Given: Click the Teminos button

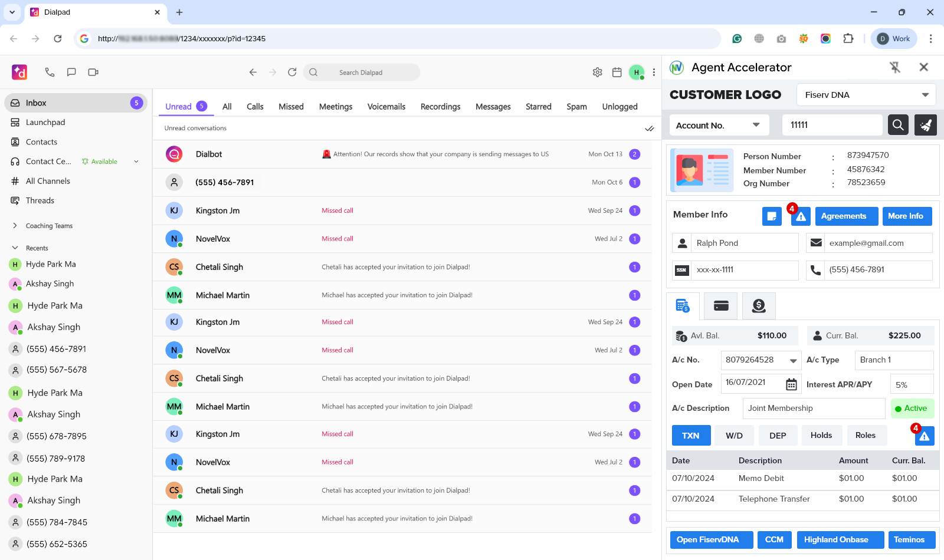Looking at the screenshot, I should tap(912, 540).
